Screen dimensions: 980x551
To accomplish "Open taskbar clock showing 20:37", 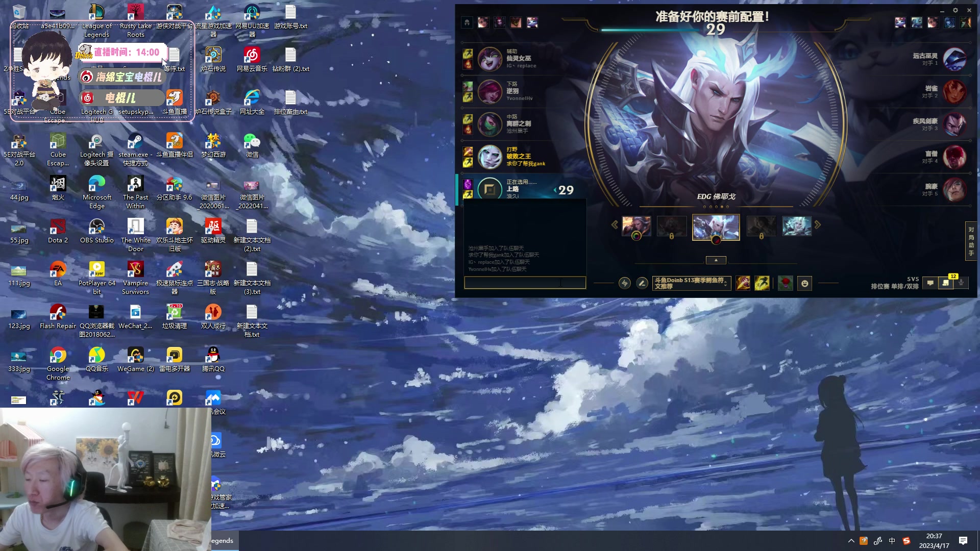I will [x=934, y=541].
